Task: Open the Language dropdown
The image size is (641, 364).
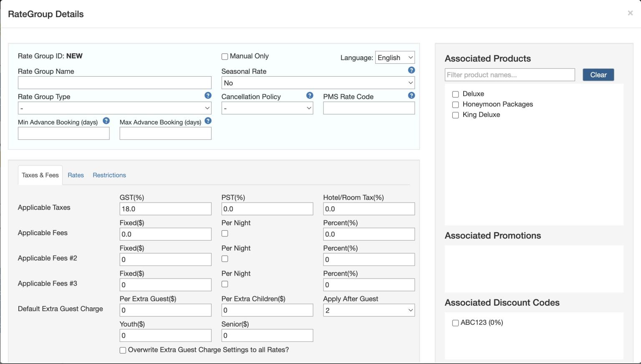Action: 394,58
